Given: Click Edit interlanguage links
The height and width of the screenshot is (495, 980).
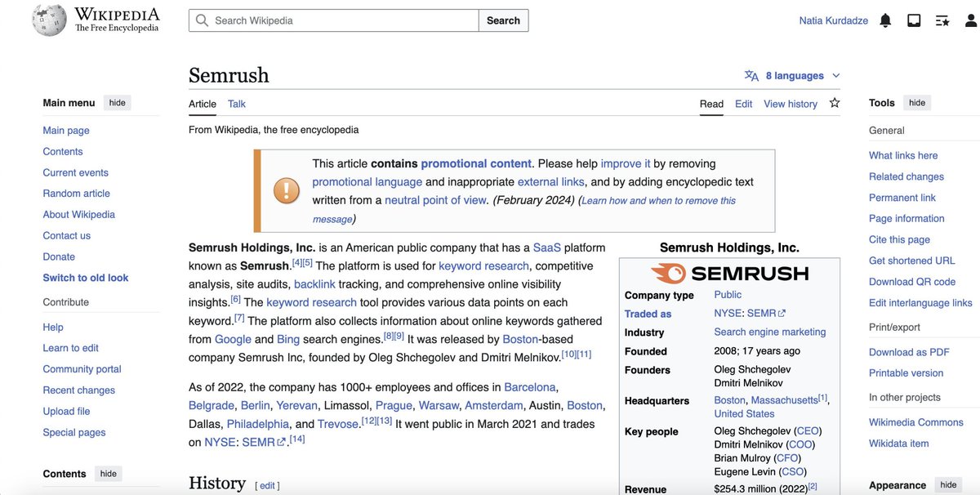Looking at the screenshot, I should pos(920,303).
